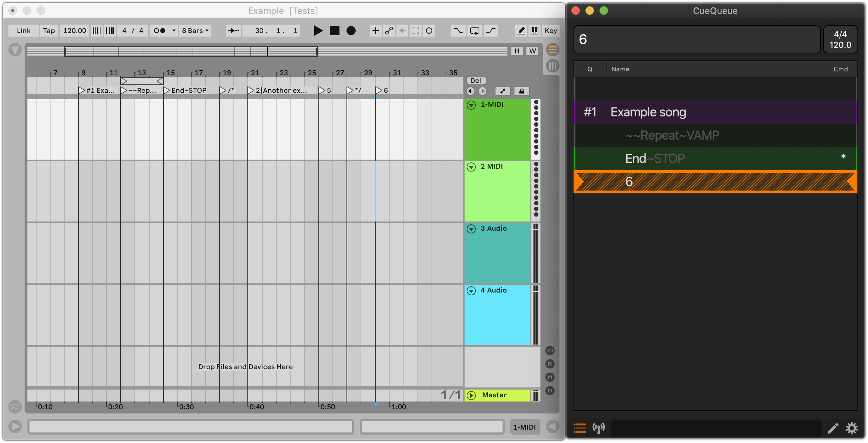Click the Tap tempo button
This screenshot has width=868, height=443.
coord(49,31)
